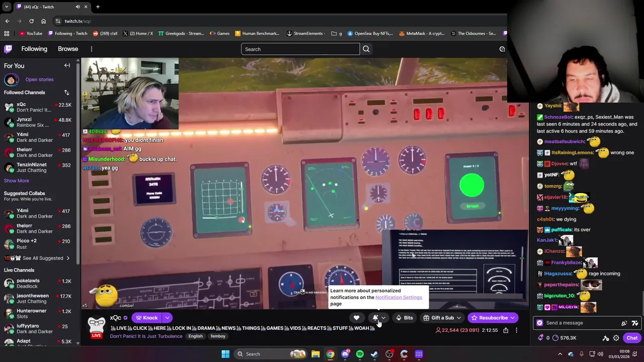Image resolution: width=644 pixels, height=362 pixels.
Task: Open a new browser tab
Action: pyautogui.click(x=98, y=7)
